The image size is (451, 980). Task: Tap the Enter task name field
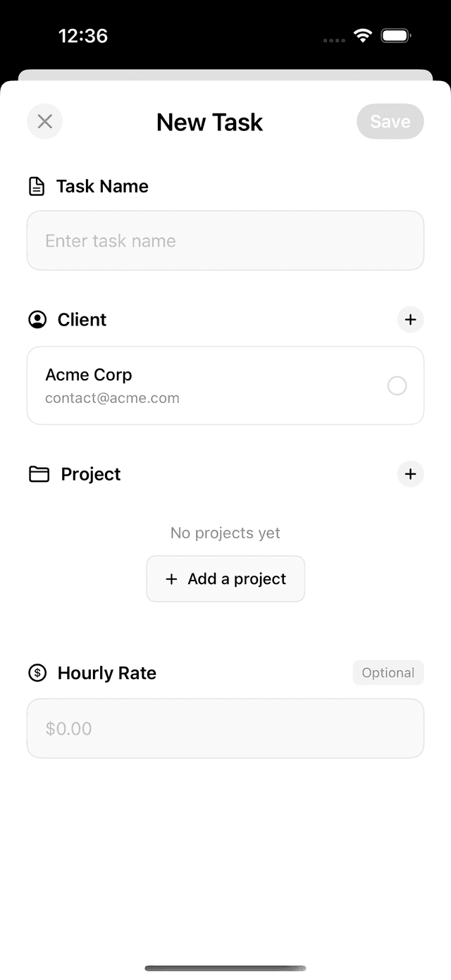click(x=225, y=240)
